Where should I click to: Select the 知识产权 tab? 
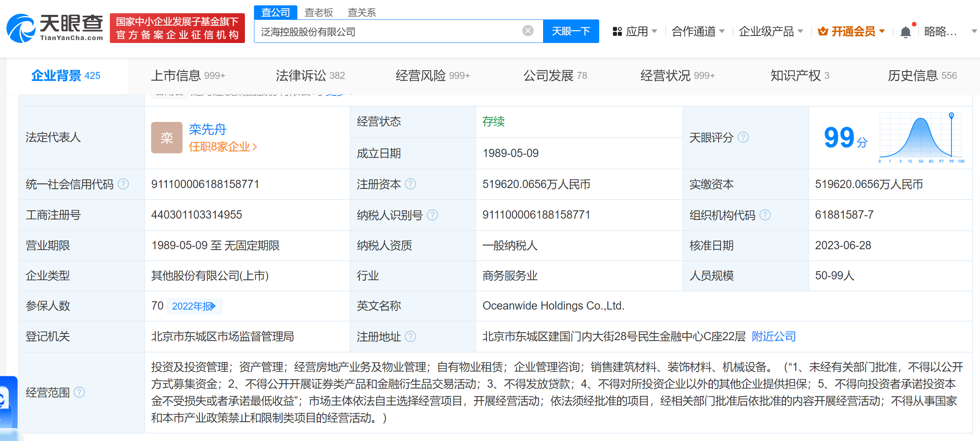pos(800,76)
